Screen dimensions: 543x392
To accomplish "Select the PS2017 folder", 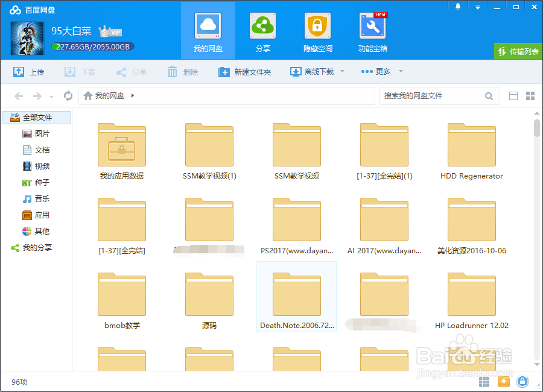I will 297,227.
